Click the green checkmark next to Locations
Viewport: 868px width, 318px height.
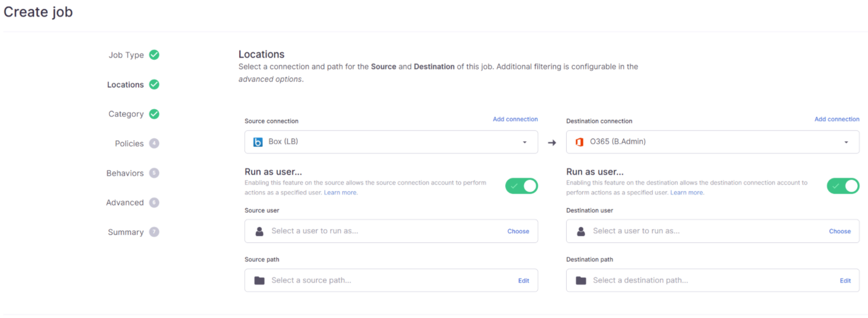pyautogui.click(x=154, y=84)
